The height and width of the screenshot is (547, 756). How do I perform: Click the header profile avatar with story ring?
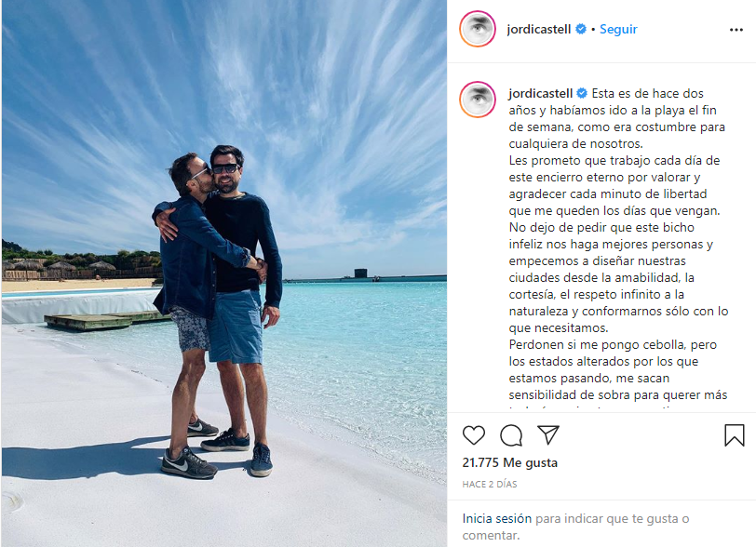coord(478,29)
